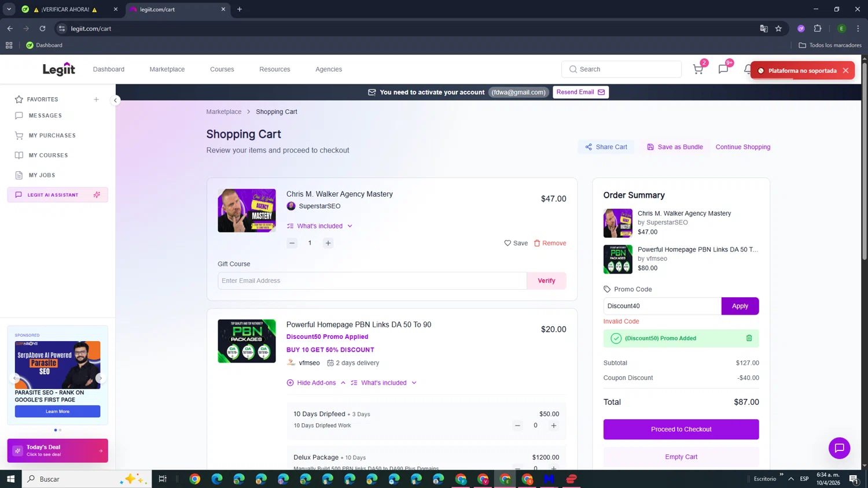Open the shopping cart icon in header
Viewport: 868px width, 488px height.
[x=698, y=69]
